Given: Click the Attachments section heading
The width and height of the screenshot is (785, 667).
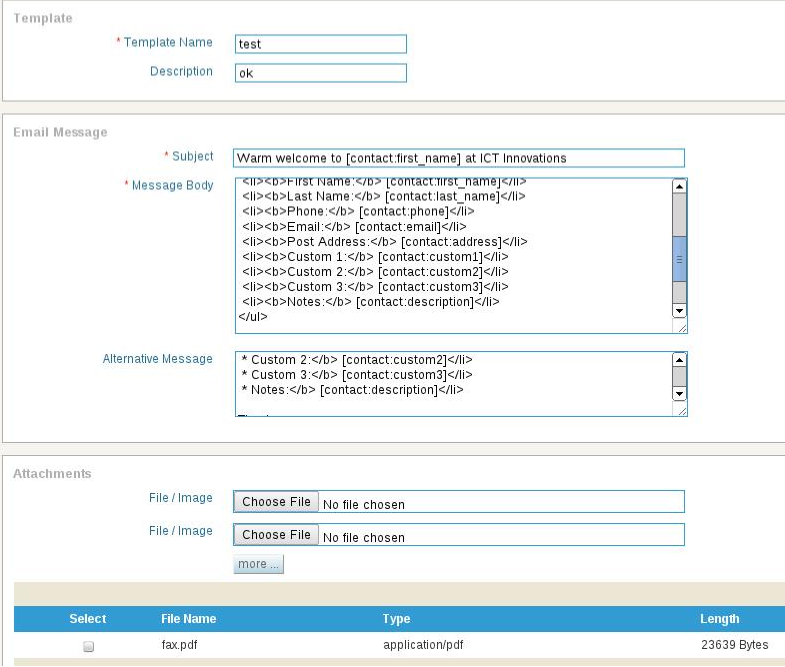Looking at the screenshot, I should point(52,473).
